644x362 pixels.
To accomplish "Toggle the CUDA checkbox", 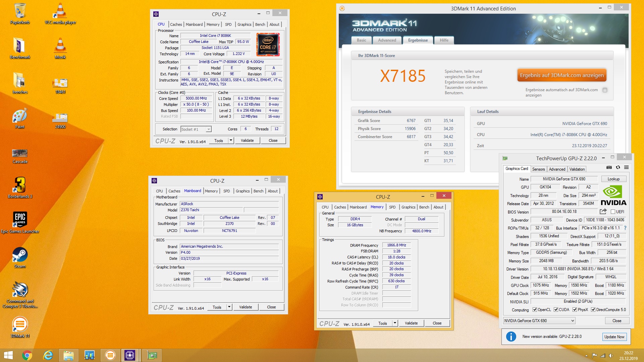I will point(556,310).
